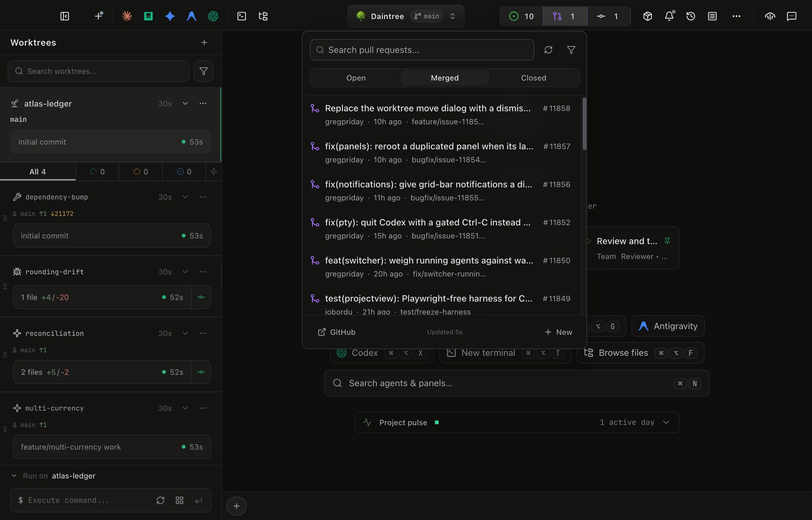
Task: Open pull request #11852 fix(pty)
Action: pos(442,229)
